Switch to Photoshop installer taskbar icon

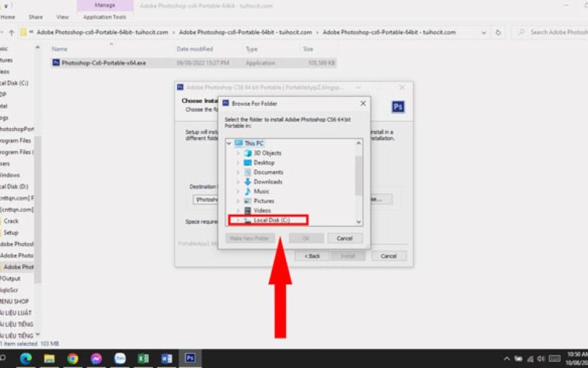(190, 358)
